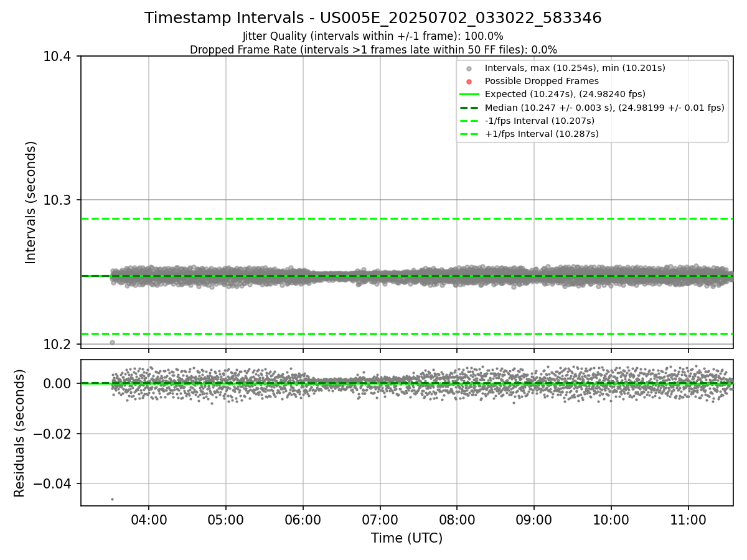Click the 'Median (10.247 +/- 0.003 s)' legend entry
Image resolution: width=747 pixels, height=560 pixels.
(x=604, y=108)
